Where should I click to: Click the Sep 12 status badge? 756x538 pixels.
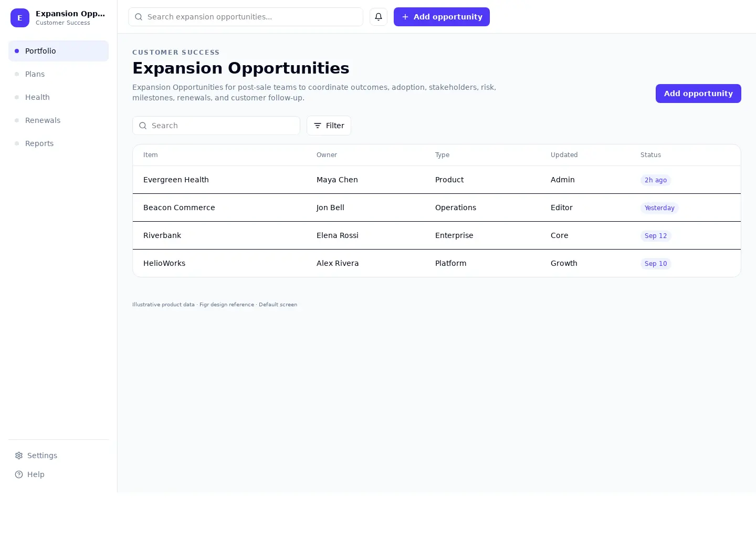pos(656,236)
